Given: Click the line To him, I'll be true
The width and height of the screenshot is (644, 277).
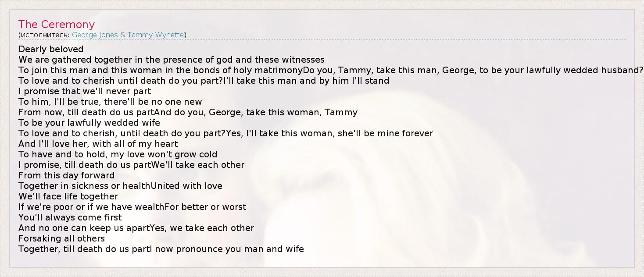Looking at the screenshot, I should pyautogui.click(x=110, y=102).
